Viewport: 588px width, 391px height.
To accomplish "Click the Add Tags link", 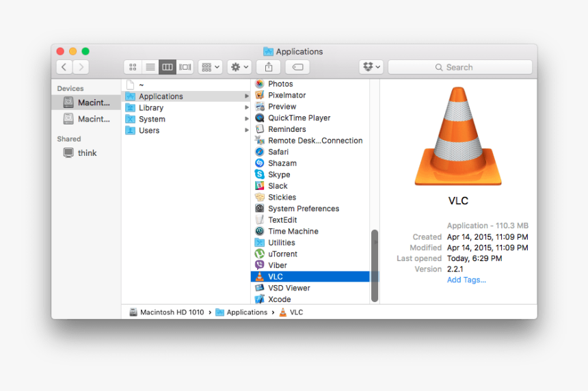I will tap(466, 280).
